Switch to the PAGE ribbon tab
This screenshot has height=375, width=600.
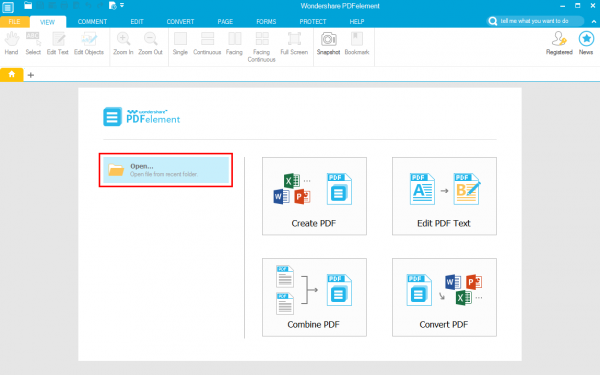point(225,22)
